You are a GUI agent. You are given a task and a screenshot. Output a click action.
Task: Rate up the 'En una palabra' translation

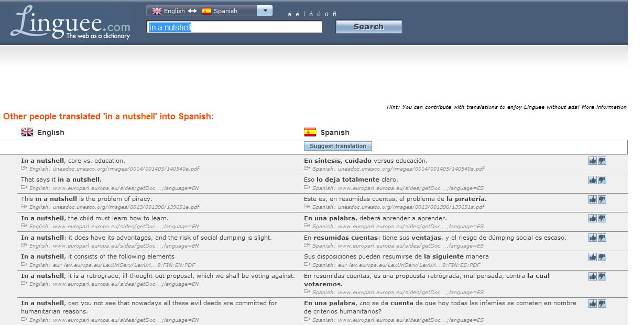[x=594, y=218]
